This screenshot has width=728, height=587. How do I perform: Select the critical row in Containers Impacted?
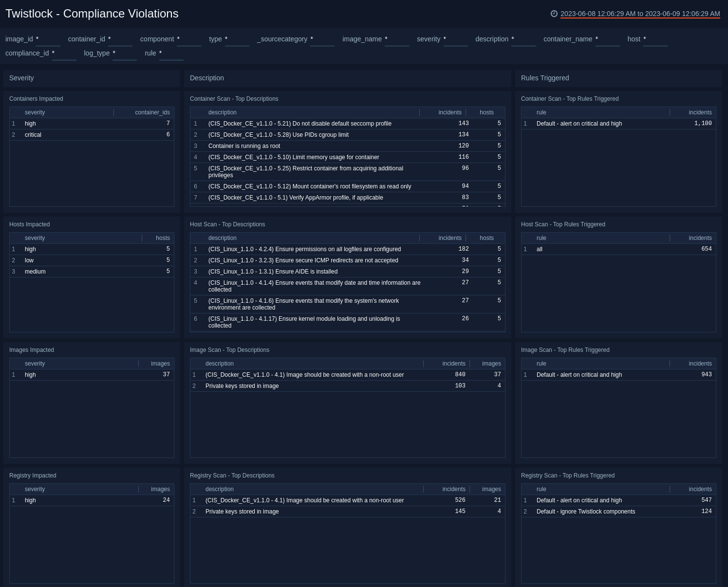73,135
